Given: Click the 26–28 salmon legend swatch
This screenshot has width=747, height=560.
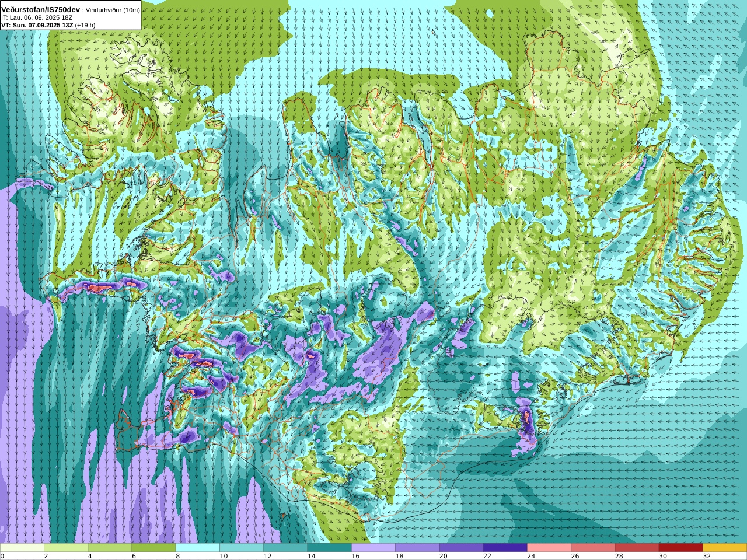Looking at the screenshot, I should (593, 548).
